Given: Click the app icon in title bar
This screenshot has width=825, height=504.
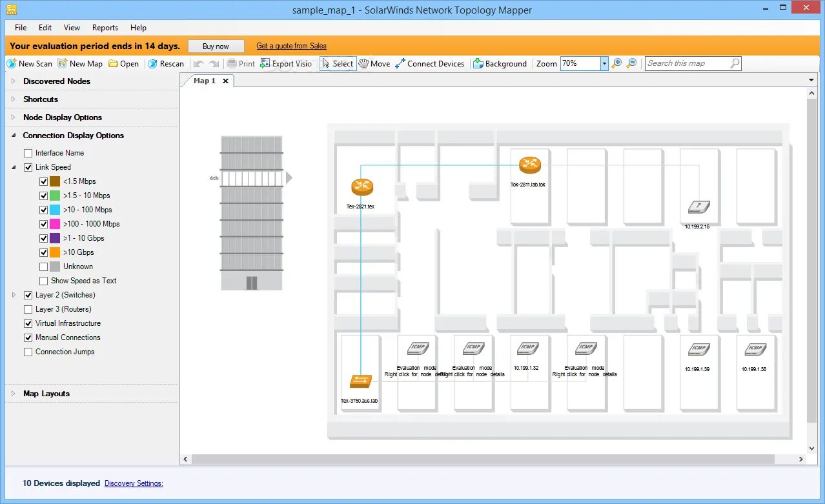Looking at the screenshot, I should pyautogui.click(x=12, y=10).
